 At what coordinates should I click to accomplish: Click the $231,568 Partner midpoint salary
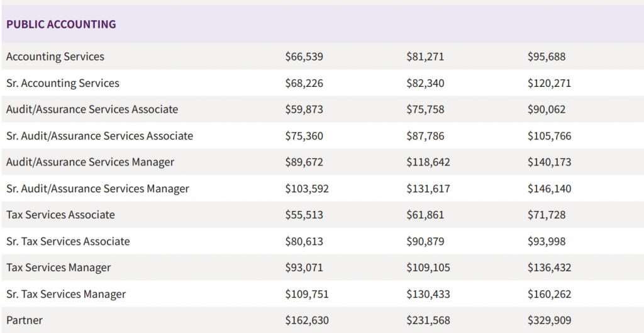pyautogui.click(x=428, y=321)
